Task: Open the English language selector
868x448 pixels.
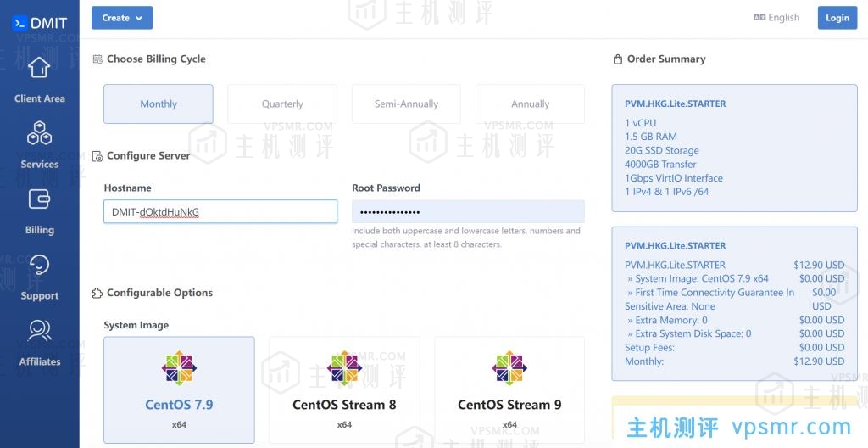Action: tap(776, 18)
